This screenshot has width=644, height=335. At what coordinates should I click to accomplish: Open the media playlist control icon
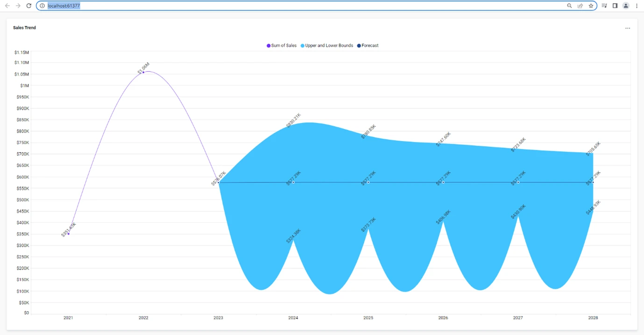tap(604, 6)
